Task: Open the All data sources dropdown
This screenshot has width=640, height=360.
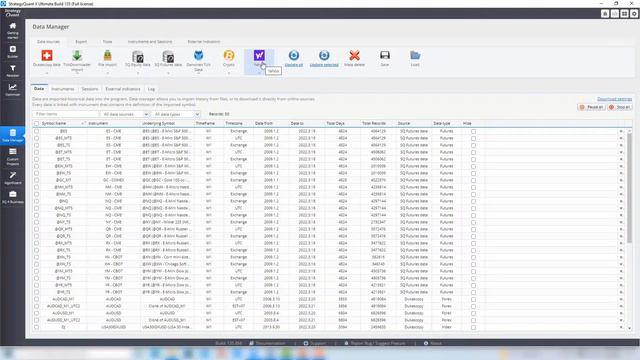Action: (125, 114)
